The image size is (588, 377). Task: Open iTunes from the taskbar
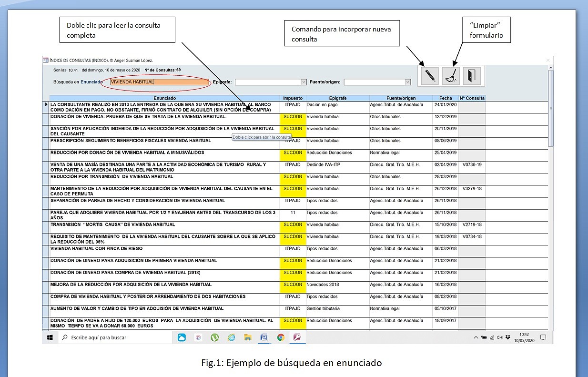[x=198, y=337]
